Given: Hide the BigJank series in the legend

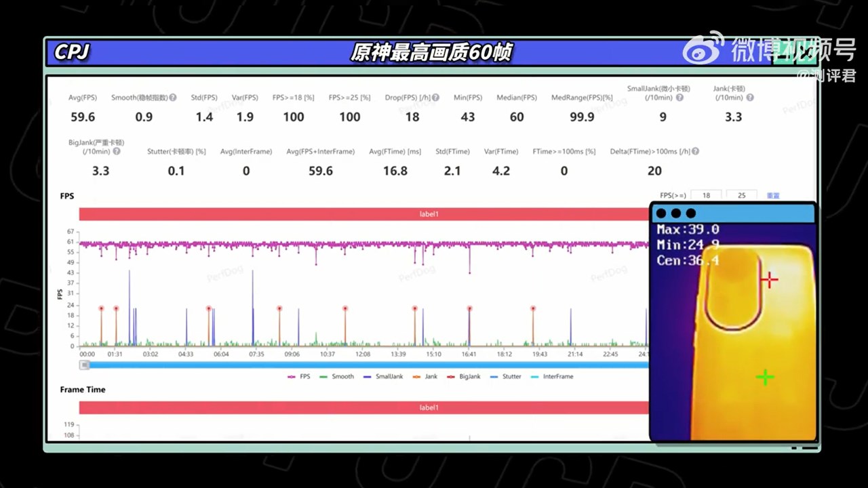Looking at the screenshot, I should pos(463,376).
